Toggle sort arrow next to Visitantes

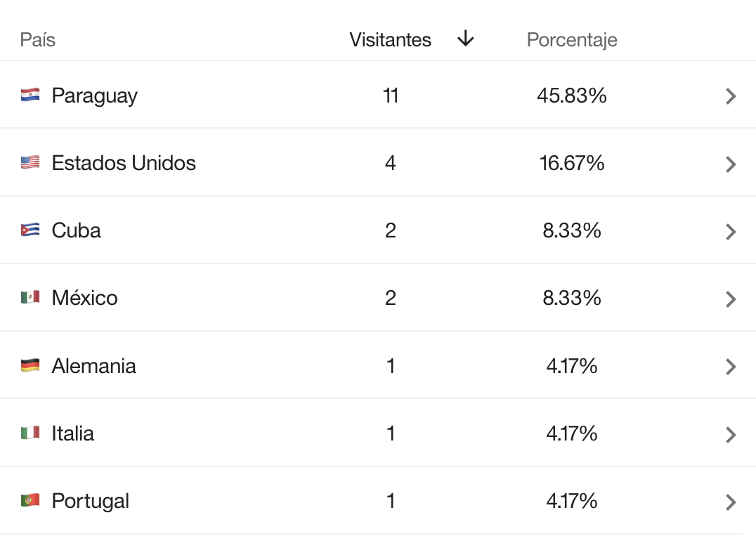pyautogui.click(x=465, y=39)
